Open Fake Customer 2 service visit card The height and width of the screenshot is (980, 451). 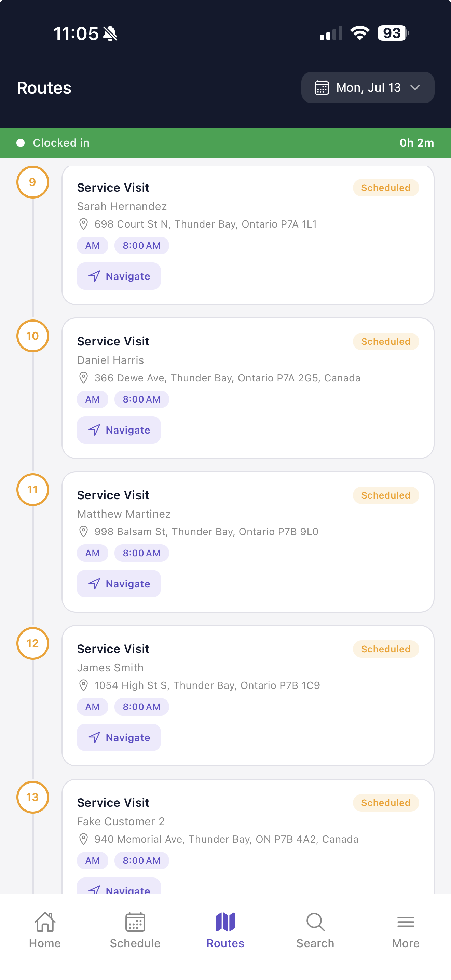coord(248,836)
